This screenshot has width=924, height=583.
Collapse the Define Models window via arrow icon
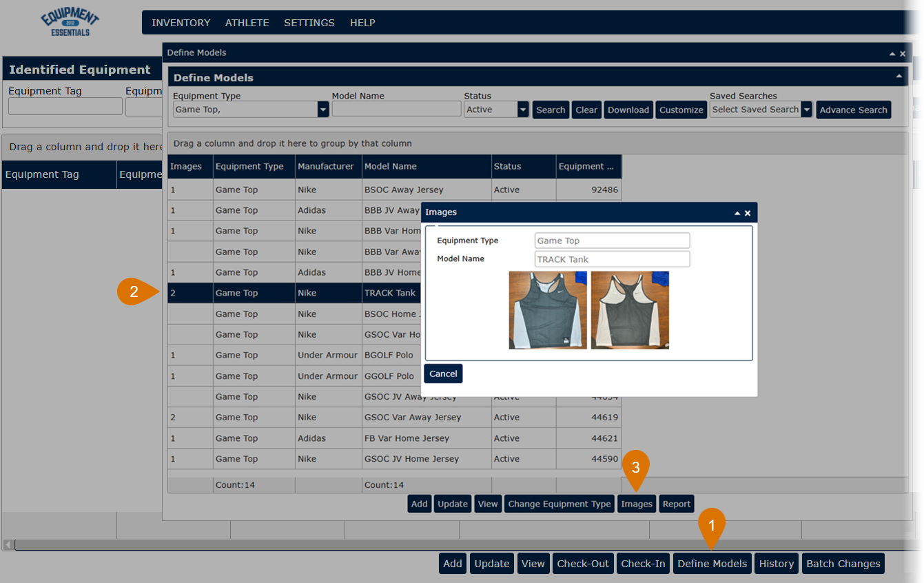tap(892, 54)
